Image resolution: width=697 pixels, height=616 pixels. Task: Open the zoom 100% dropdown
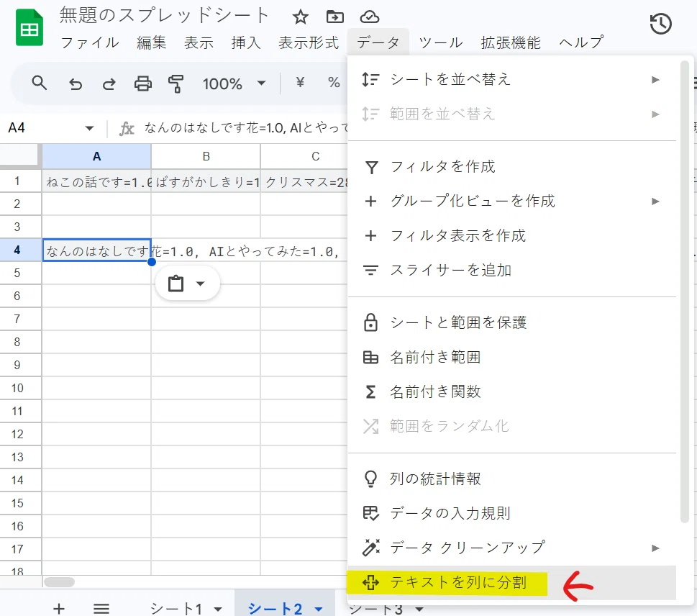click(x=261, y=83)
